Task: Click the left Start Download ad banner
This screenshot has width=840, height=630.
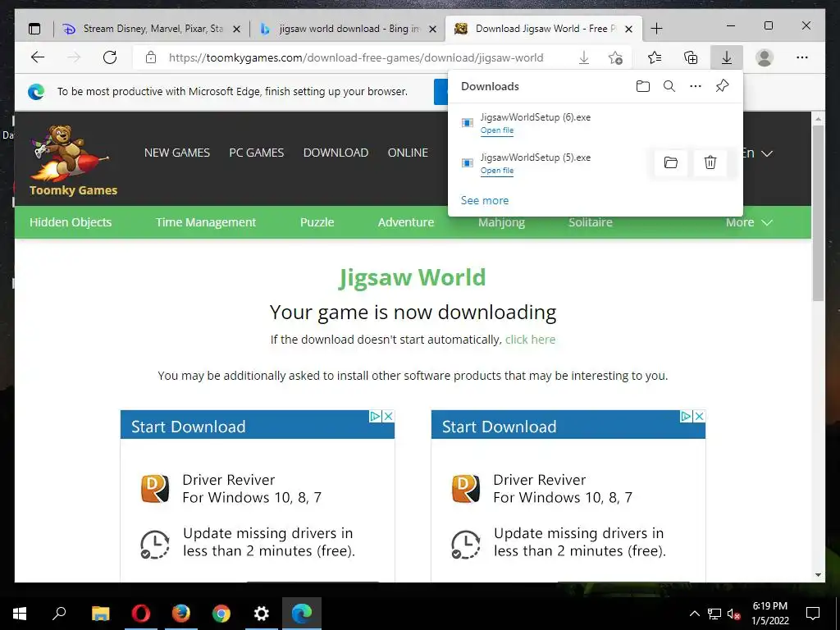Action: [258, 425]
